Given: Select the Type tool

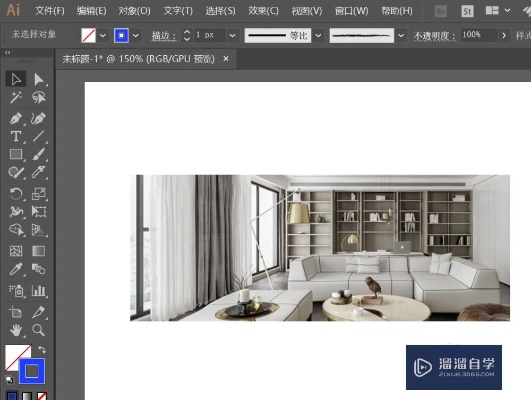Looking at the screenshot, I should (x=16, y=136).
